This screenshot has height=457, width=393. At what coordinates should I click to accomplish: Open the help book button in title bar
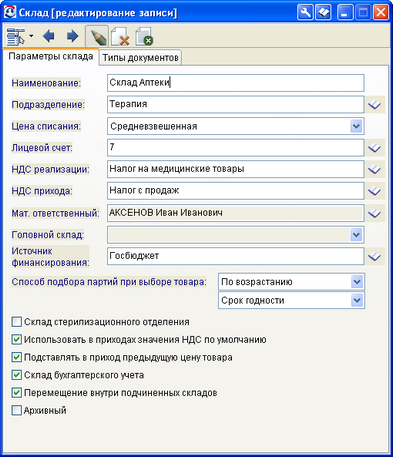(323, 13)
